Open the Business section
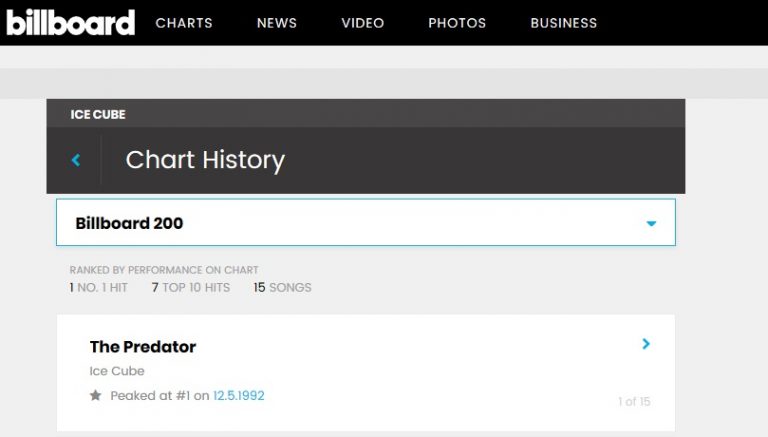 pyautogui.click(x=563, y=23)
